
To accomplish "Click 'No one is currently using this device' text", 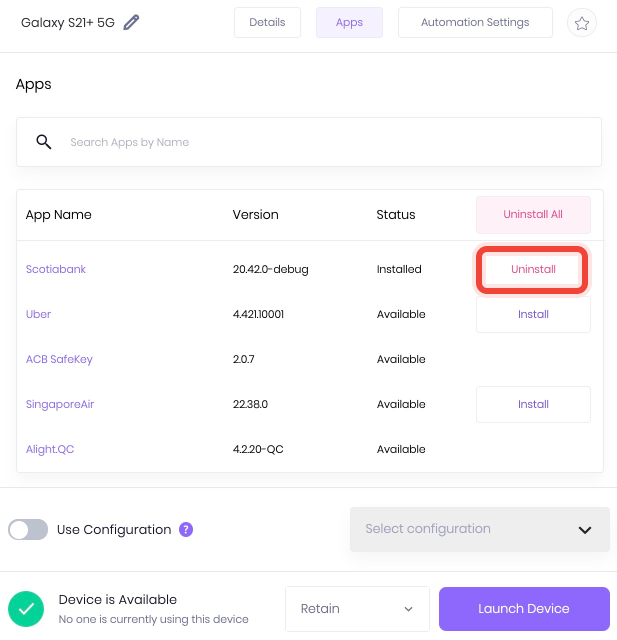I will (153, 619).
